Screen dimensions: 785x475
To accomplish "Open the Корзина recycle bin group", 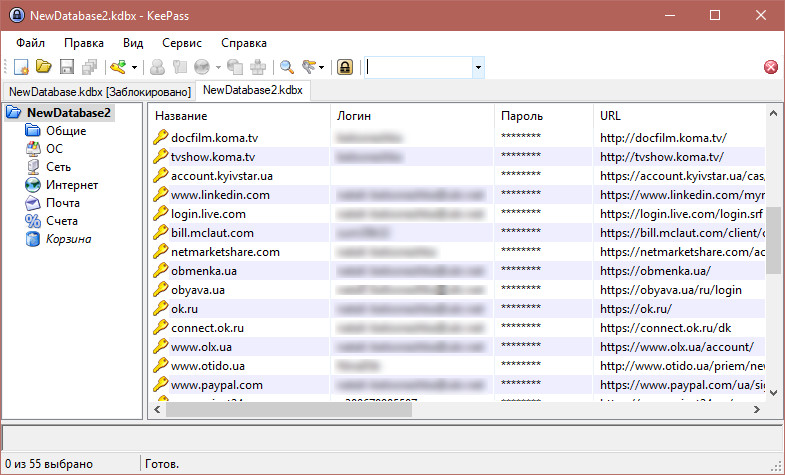I will (69, 239).
